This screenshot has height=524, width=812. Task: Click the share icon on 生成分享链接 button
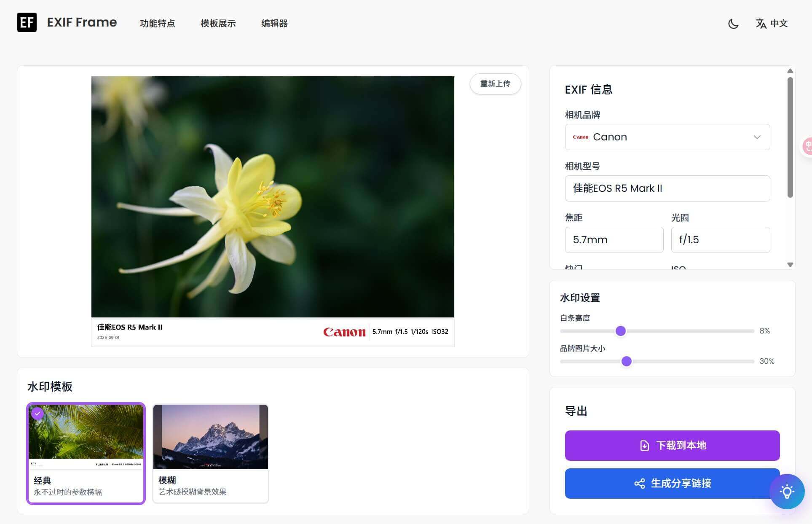click(639, 484)
